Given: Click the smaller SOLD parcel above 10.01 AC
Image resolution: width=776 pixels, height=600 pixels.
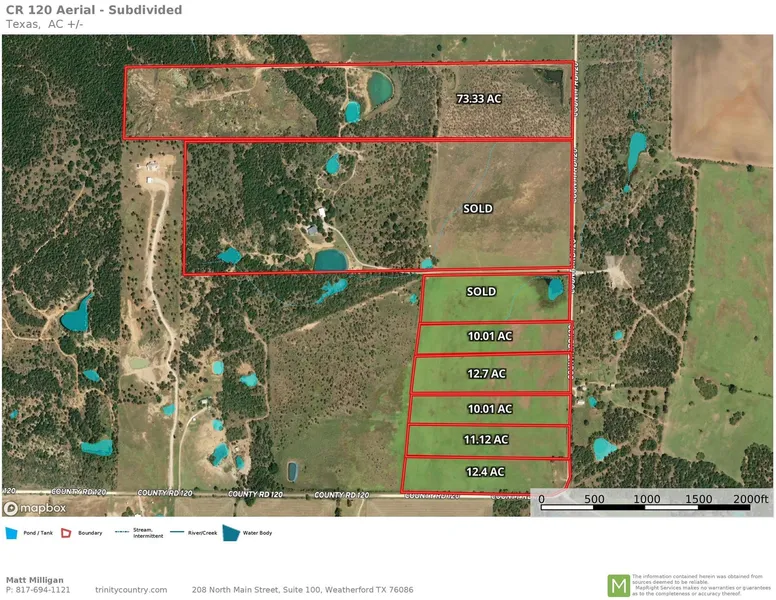Looking at the screenshot, I should pos(481,292).
